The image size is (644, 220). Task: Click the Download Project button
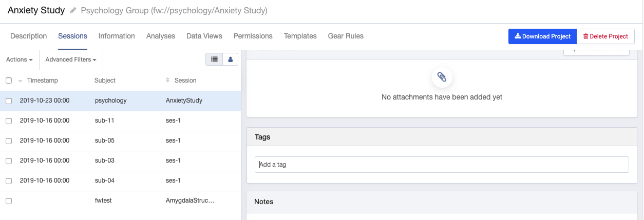pyautogui.click(x=542, y=36)
